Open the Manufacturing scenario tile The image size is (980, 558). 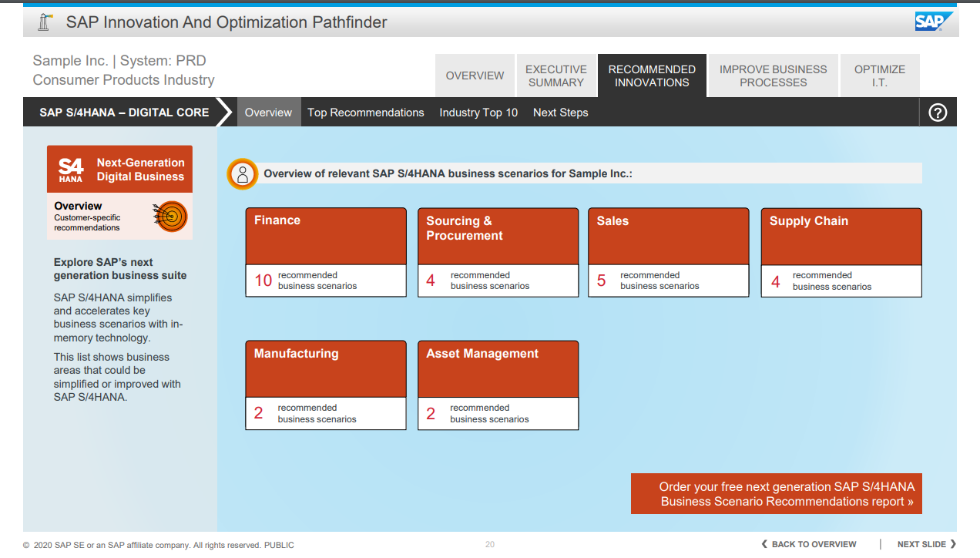(326, 385)
